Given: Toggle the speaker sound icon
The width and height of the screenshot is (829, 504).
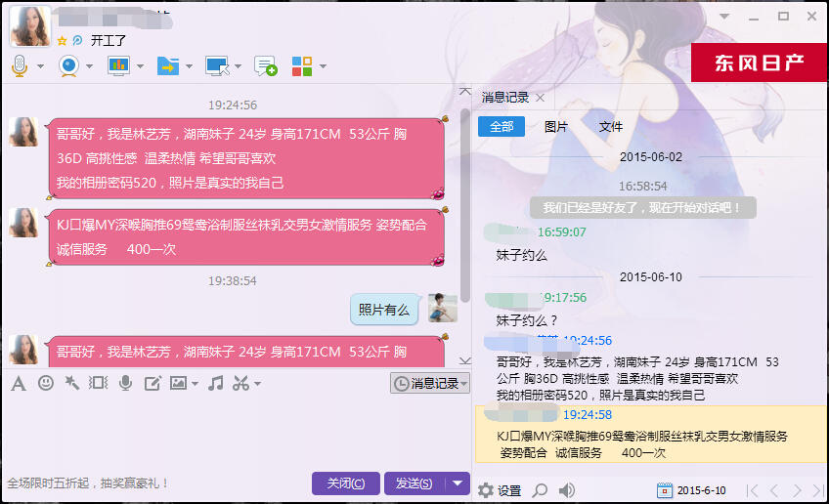Looking at the screenshot, I should tap(567, 490).
